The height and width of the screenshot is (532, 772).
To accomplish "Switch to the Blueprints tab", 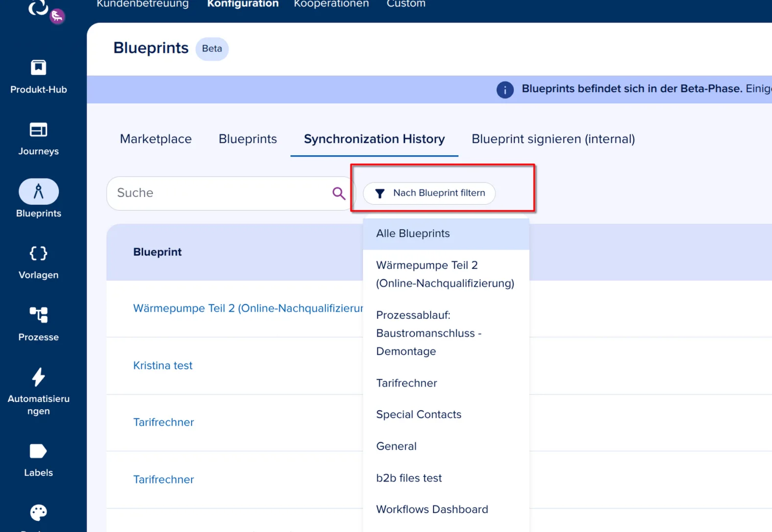I will pos(248,139).
